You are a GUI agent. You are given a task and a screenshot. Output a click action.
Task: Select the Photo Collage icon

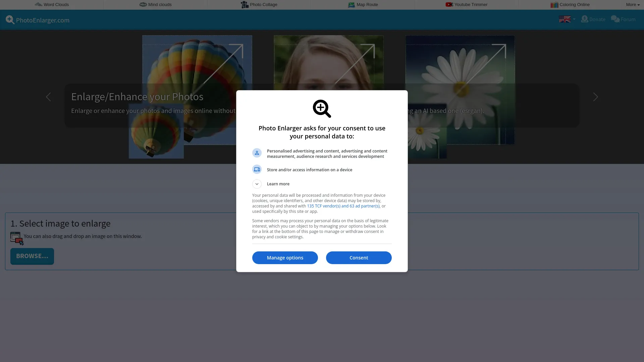pos(245,4)
